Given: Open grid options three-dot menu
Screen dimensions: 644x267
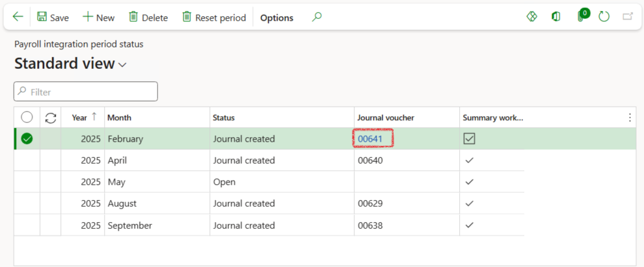Looking at the screenshot, I should 629,118.
